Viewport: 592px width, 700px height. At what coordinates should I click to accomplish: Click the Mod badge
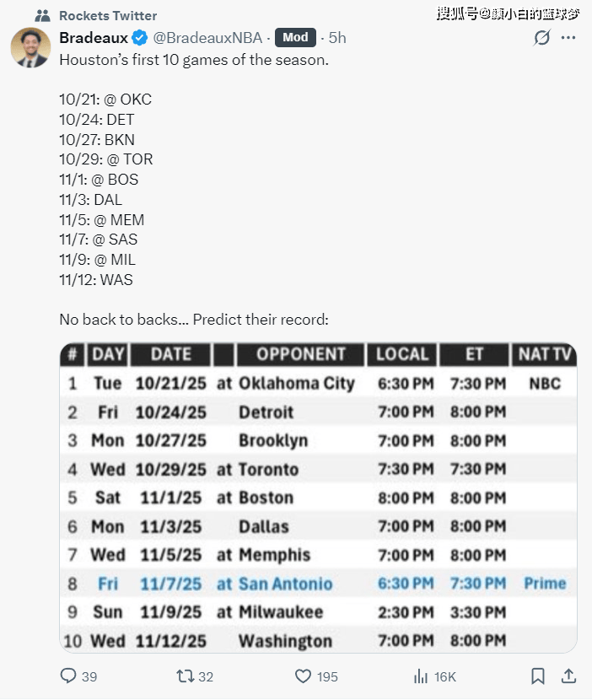point(295,37)
